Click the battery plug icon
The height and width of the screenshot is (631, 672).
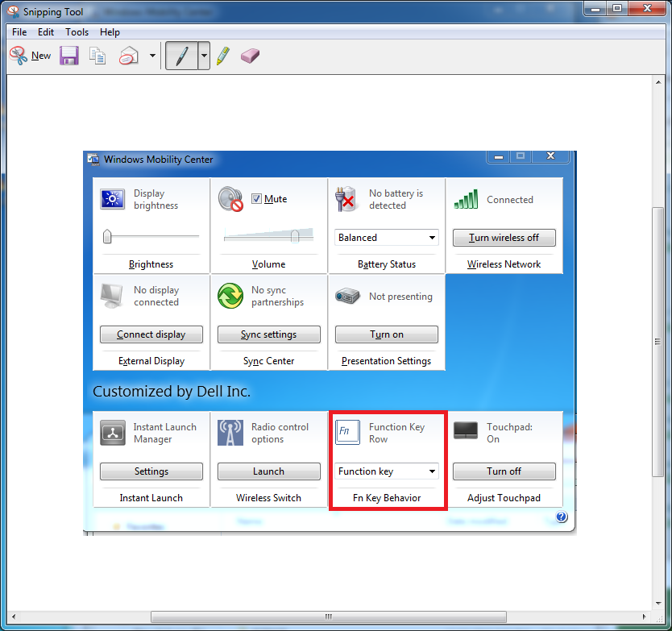[346, 199]
